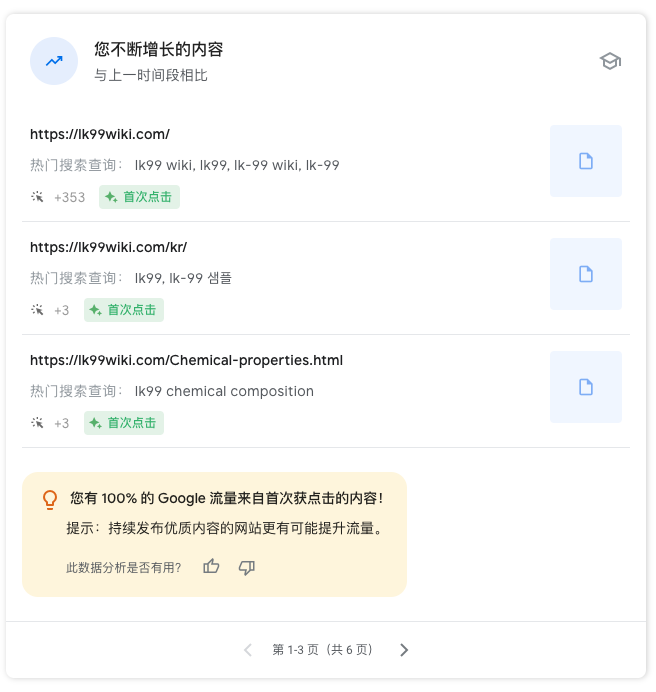Screen dimensions: 656x692
Task: Click the lk99 chemical composition search query
Action: [224, 391]
